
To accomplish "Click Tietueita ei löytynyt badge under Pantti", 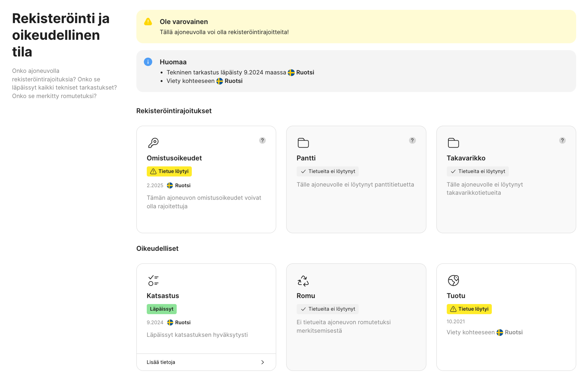I will (x=328, y=171).
